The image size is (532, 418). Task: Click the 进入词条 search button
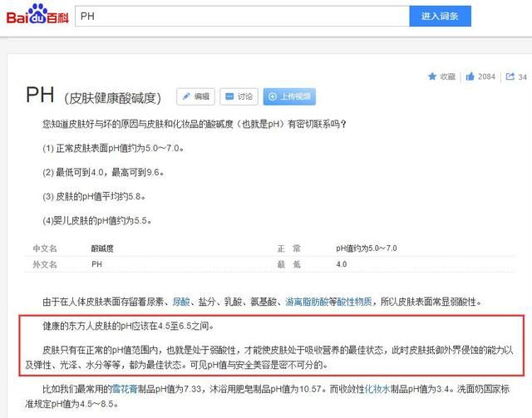pos(440,16)
